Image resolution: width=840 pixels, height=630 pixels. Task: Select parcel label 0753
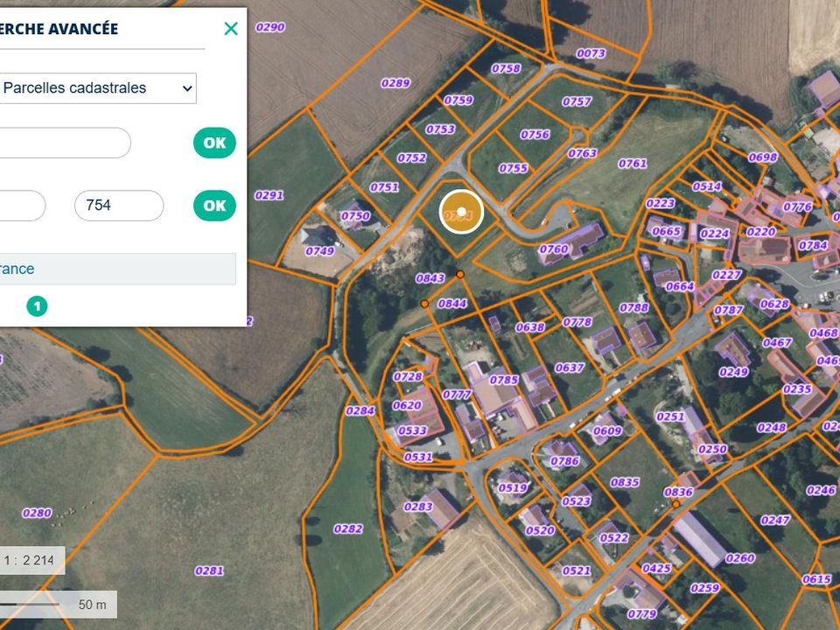coord(440,129)
